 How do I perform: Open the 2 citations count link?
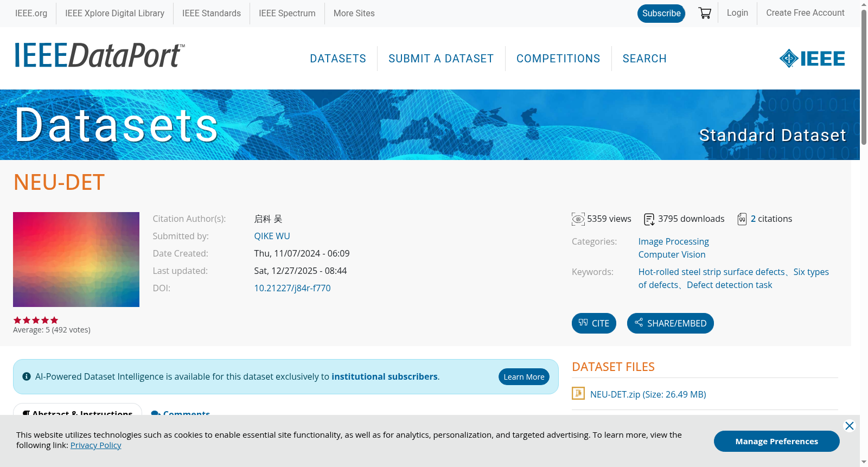pyautogui.click(x=753, y=219)
